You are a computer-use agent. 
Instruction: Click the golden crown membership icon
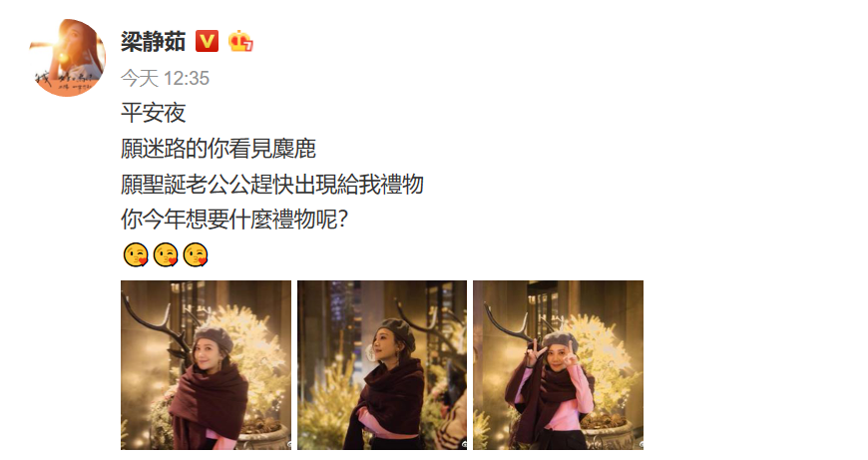tap(240, 42)
